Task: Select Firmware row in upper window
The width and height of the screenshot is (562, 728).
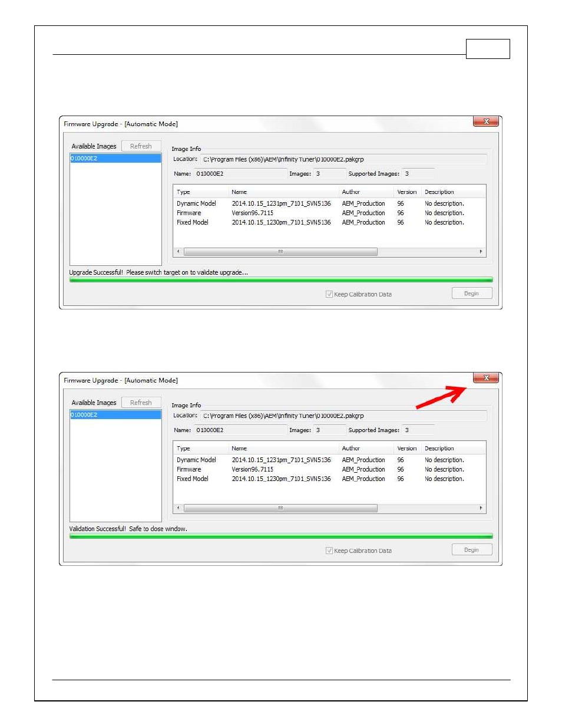Action: (329, 213)
